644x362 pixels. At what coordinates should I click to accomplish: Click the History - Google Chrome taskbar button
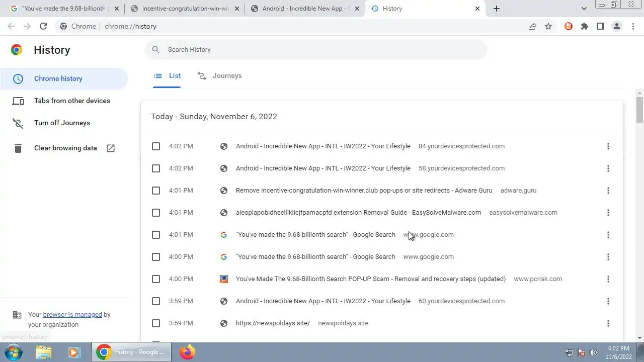[x=131, y=352]
